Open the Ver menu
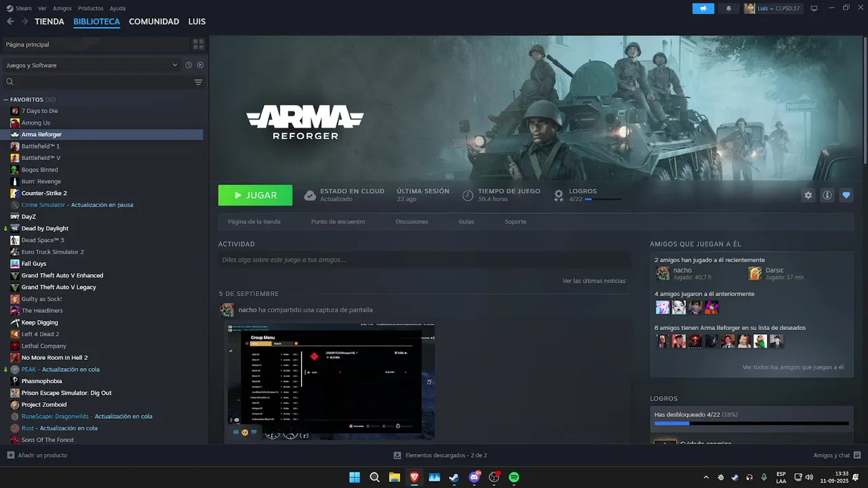The image size is (868, 488). click(x=43, y=8)
